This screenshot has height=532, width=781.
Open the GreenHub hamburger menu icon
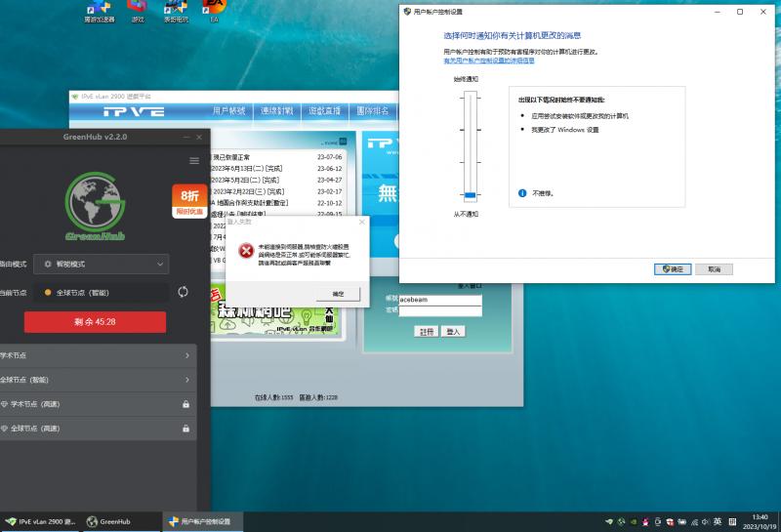click(x=194, y=161)
